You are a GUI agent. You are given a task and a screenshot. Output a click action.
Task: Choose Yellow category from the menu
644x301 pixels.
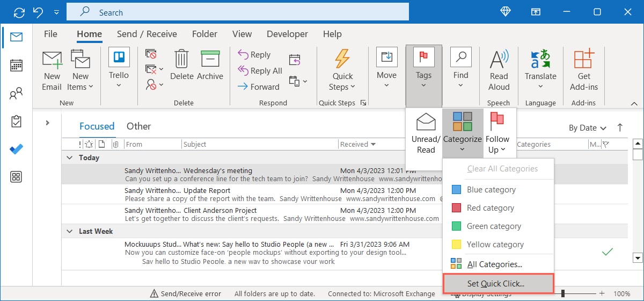tap(498, 245)
